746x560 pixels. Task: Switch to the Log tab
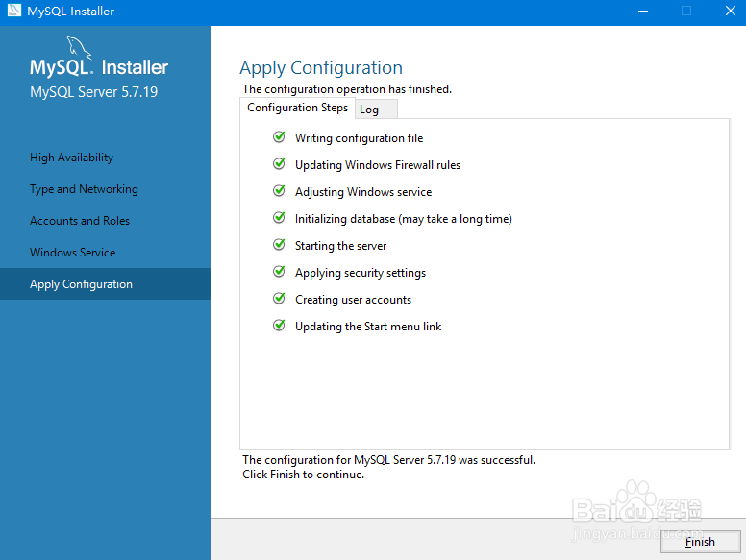(x=376, y=110)
